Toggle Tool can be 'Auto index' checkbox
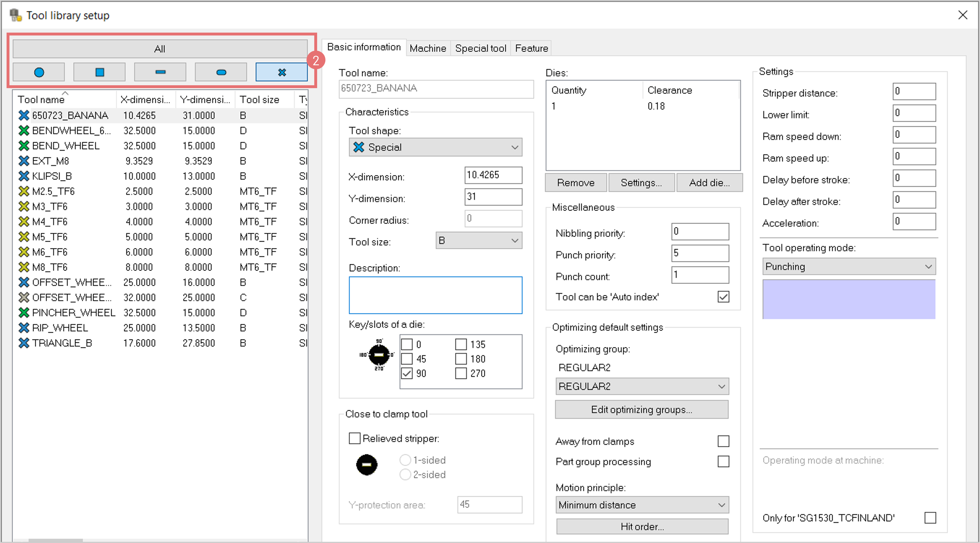The width and height of the screenshot is (980, 543). pos(723,297)
